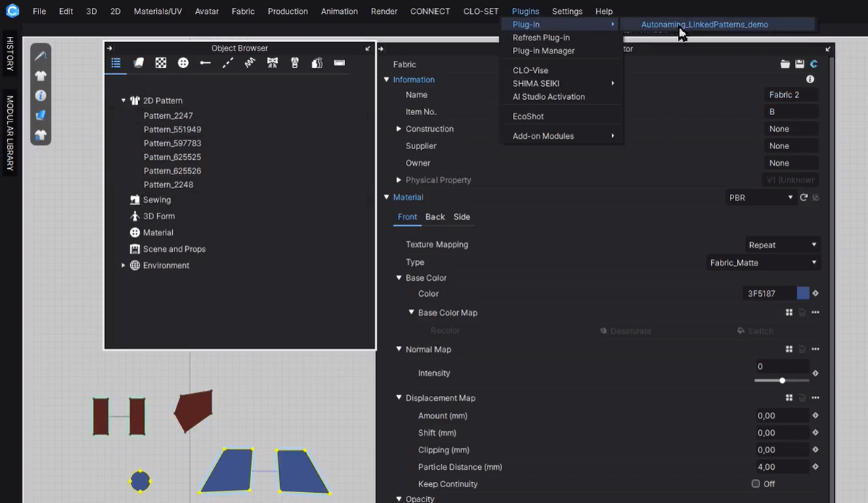Screen dimensions: 868x503
Task: Expand the Environment tree node
Action: click(x=124, y=266)
